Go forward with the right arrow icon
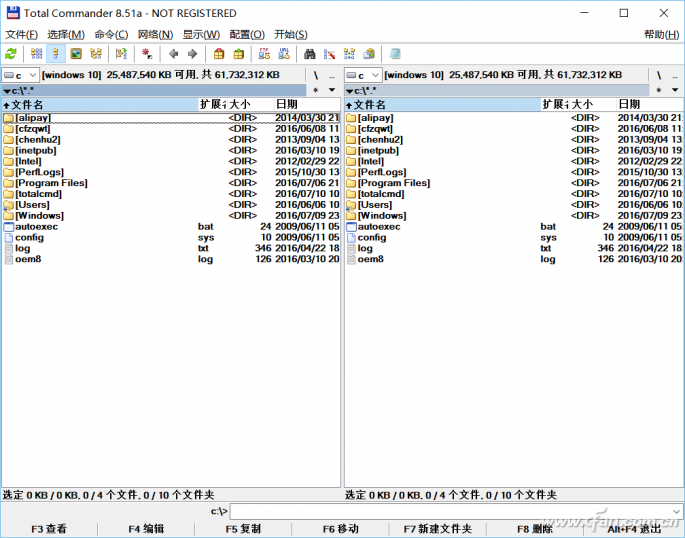685x538 pixels. pos(192,54)
